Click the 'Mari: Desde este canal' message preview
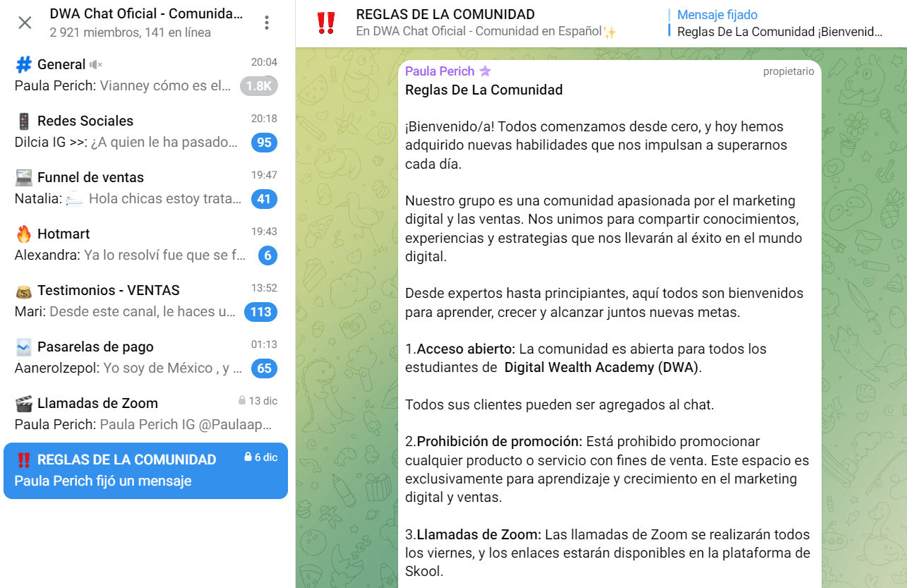This screenshot has height=588, width=907. [x=126, y=312]
